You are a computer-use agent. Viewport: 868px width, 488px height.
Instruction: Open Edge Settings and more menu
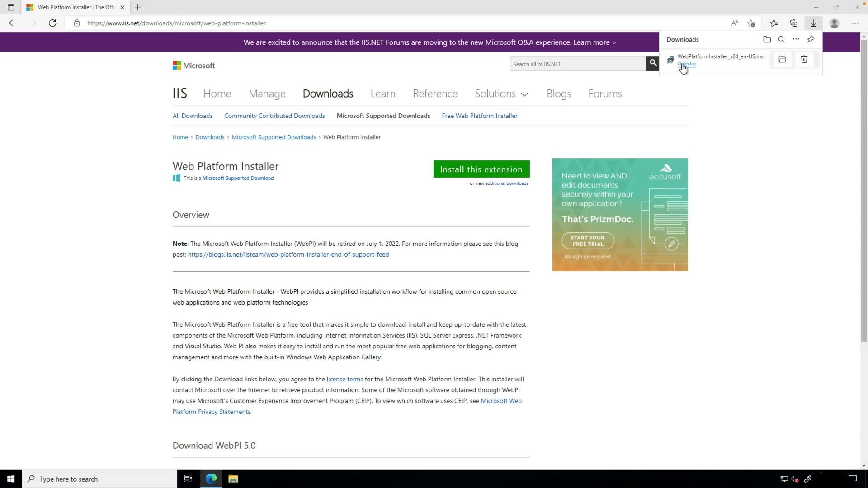point(855,23)
